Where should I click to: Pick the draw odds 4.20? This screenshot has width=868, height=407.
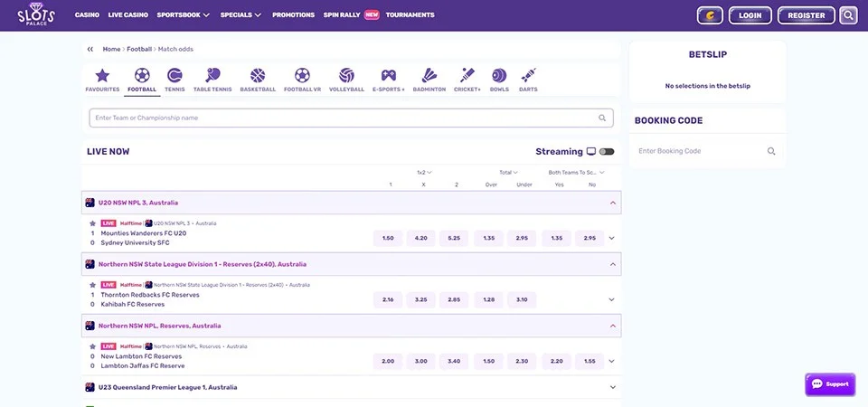point(420,238)
